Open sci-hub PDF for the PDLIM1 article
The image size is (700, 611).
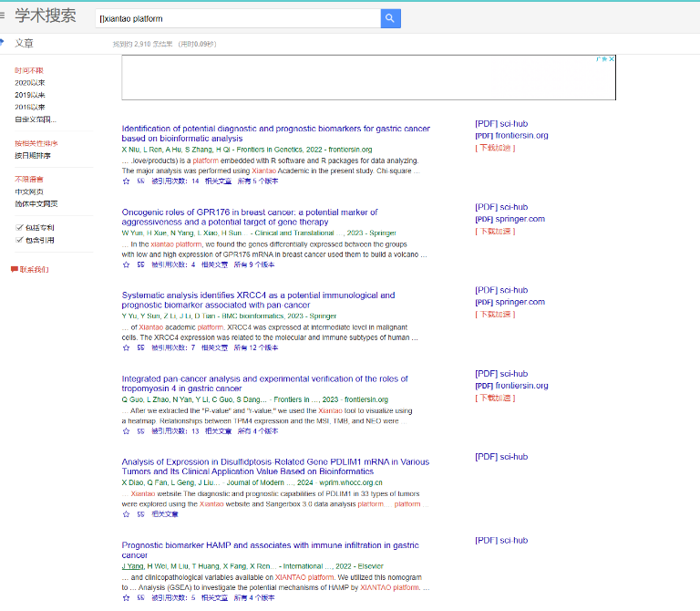pyautogui.click(x=501, y=457)
